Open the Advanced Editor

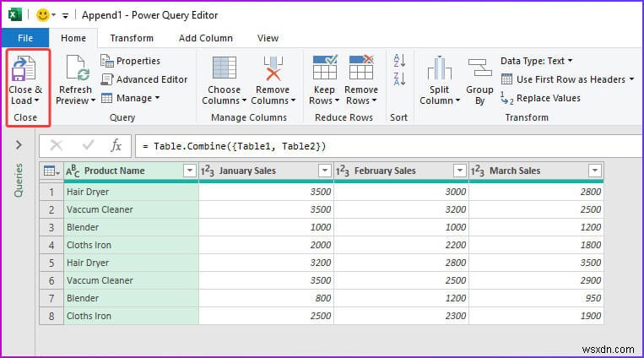pos(143,79)
